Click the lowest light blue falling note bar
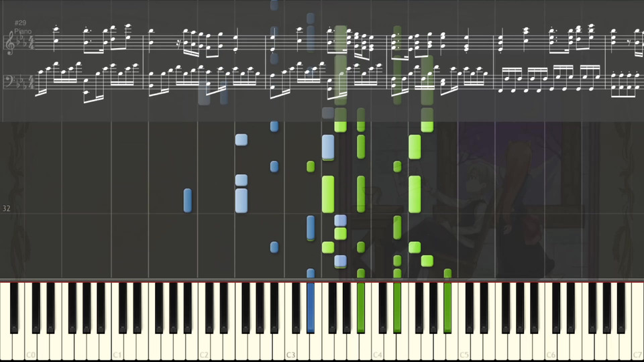Screen dimensions: 644x362 pyautogui.click(x=340, y=261)
